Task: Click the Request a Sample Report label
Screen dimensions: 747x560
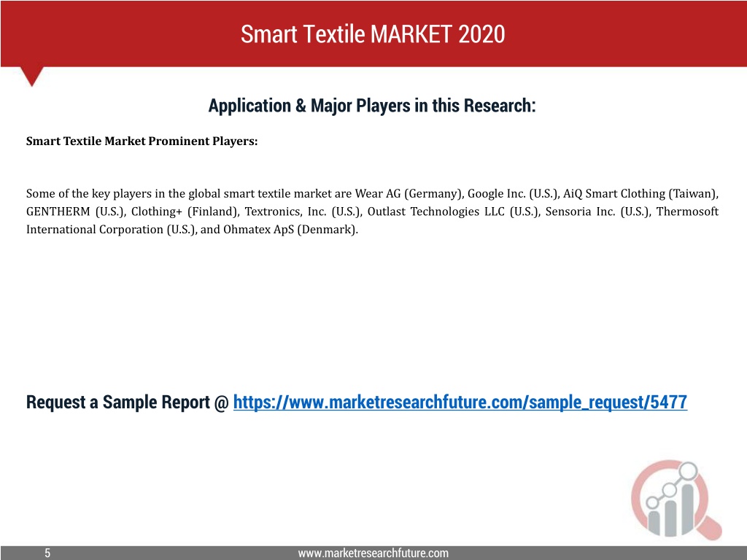Action: pos(128,402)
